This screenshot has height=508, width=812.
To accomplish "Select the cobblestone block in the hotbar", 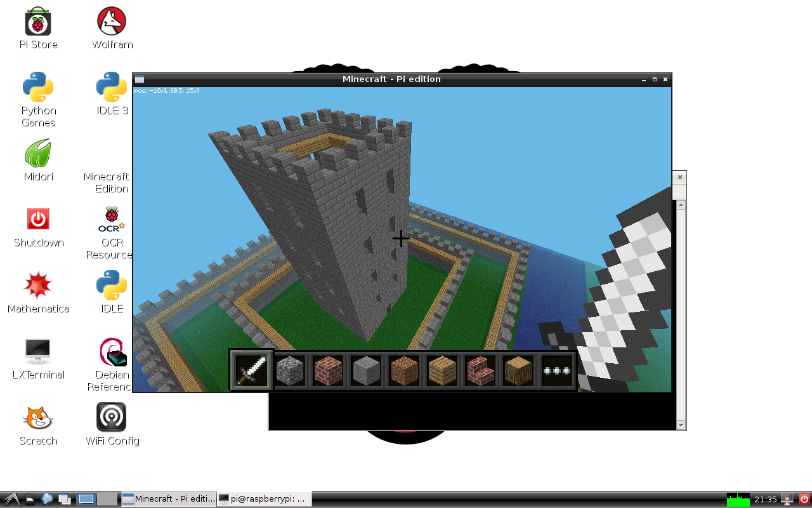I will 290,370.
